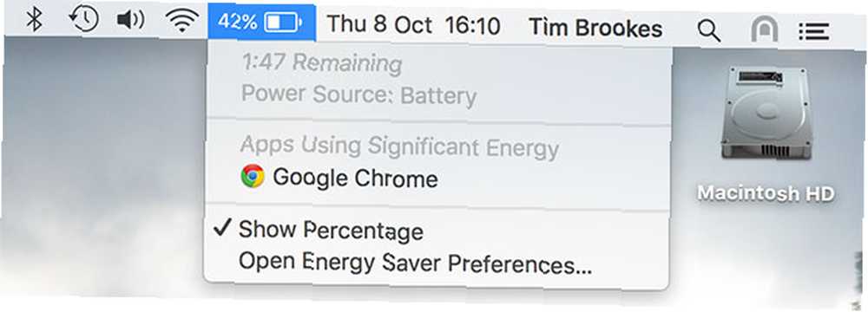Image resolution: width=868 pixels, height=312 pixels.
Task: Close the 42% battery dropdown menu
Action: [262, 23]
